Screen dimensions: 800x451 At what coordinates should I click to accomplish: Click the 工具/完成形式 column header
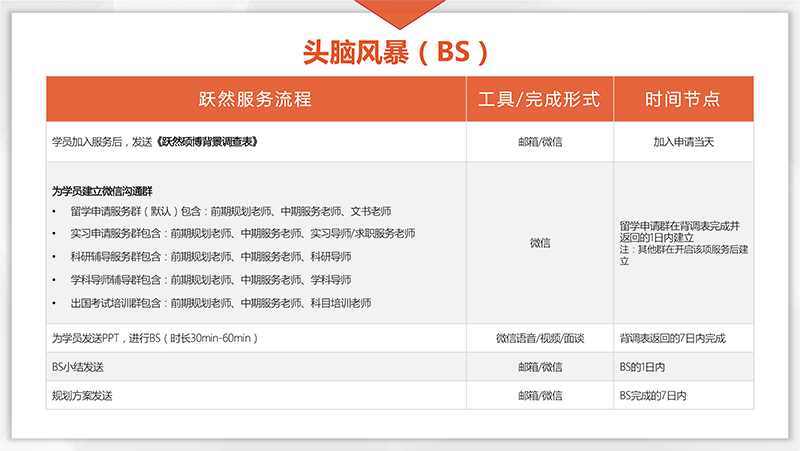(539, 99)
